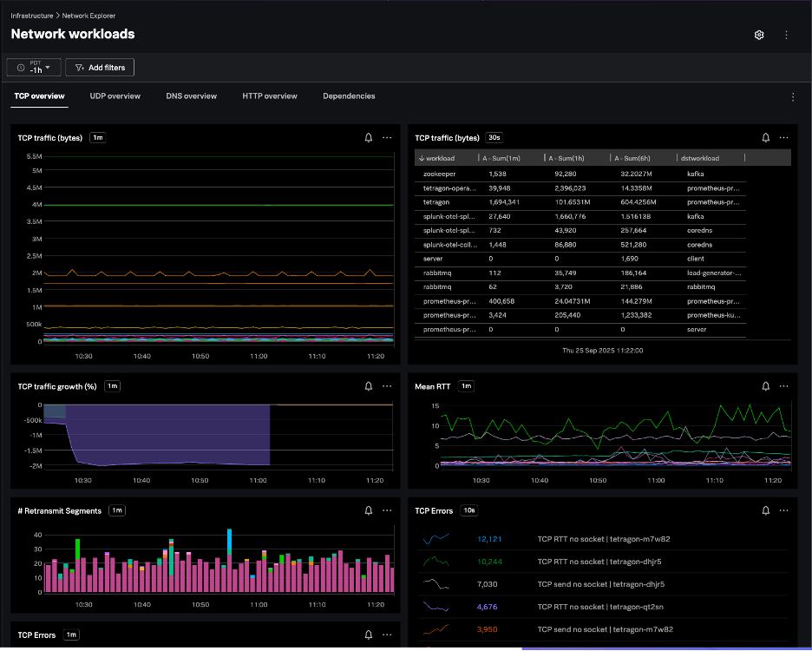
Task: Navigate to Infrastructure breadcrumb link
Action: 32,16
